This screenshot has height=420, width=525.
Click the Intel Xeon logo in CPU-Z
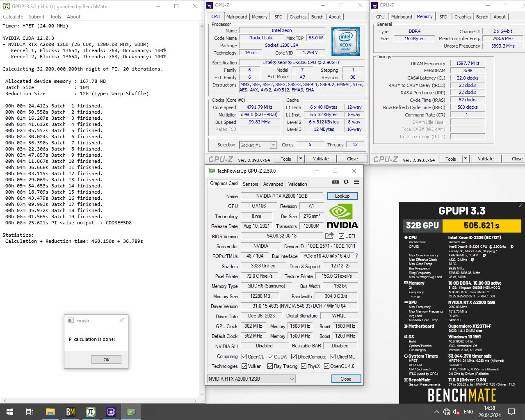[x=345, y=41]
